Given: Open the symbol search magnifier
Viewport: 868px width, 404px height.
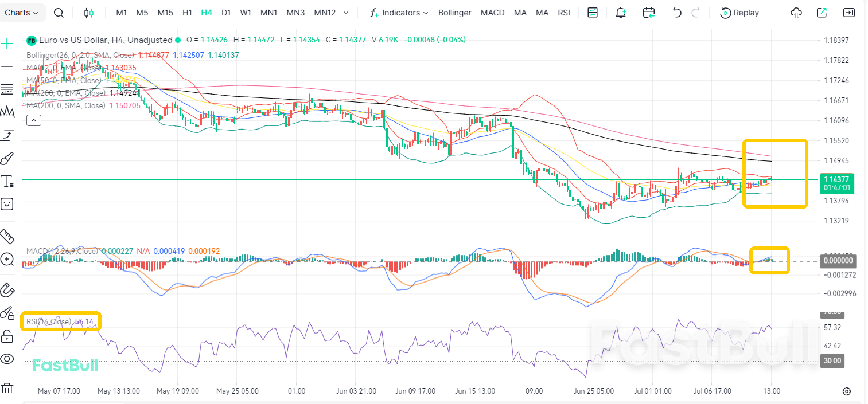Looking at the screenshot, I should tap(59, 13).
